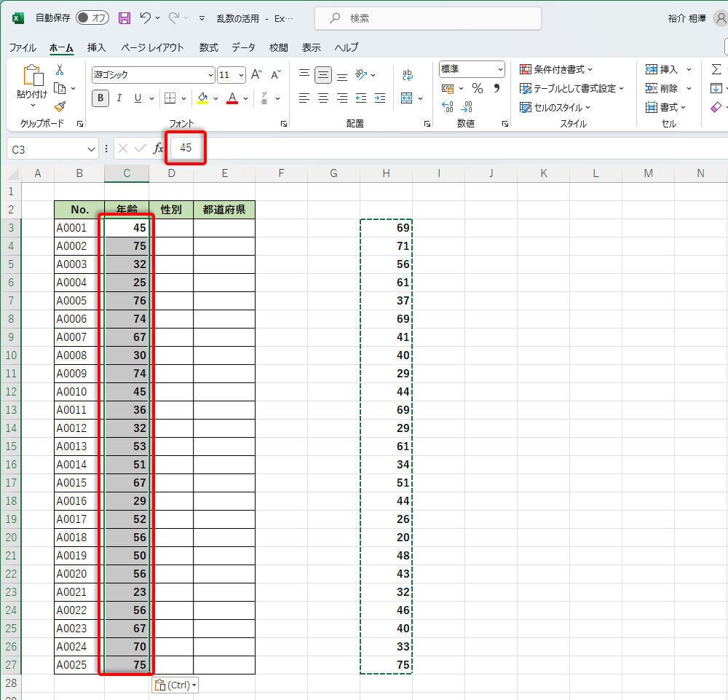Click the Cut scissors icon

pyautogui.click(x=60, y=70)
